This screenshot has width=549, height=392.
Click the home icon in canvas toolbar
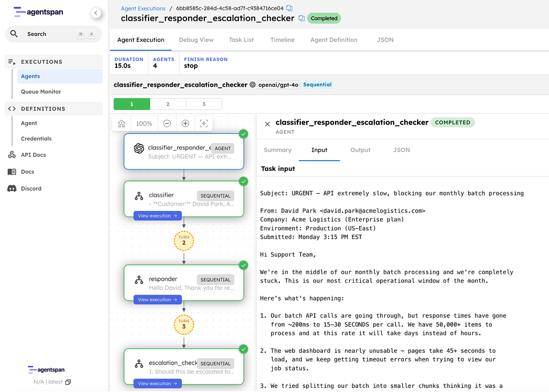pyautogui.click(x=122, y=124)
